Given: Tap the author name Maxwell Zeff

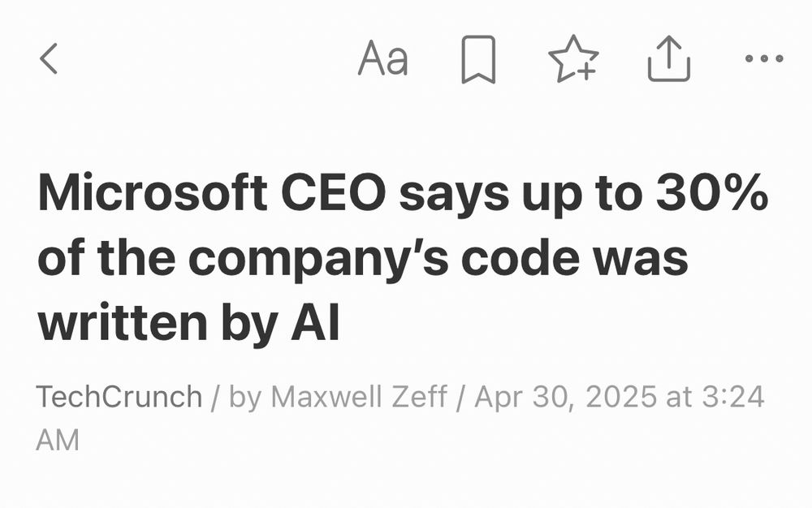Looking at the screenshot, I should (357, 397).
